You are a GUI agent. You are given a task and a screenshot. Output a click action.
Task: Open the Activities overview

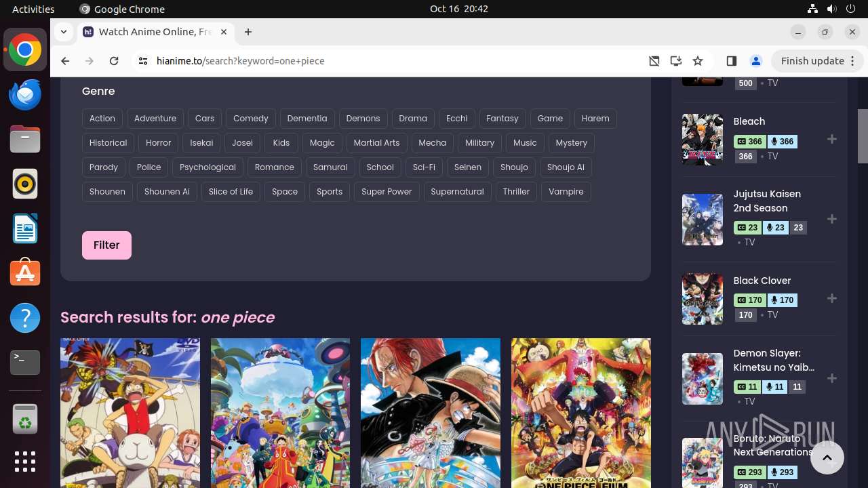(33, 9)
